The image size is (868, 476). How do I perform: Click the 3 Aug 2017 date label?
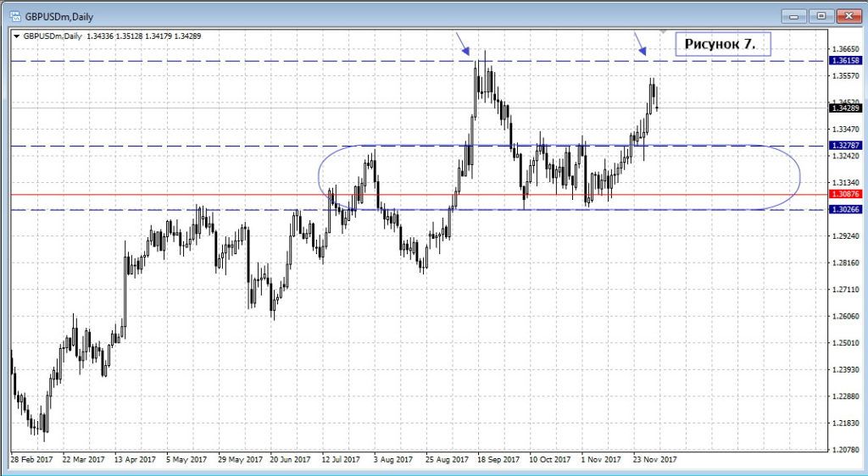coord(393,459)
